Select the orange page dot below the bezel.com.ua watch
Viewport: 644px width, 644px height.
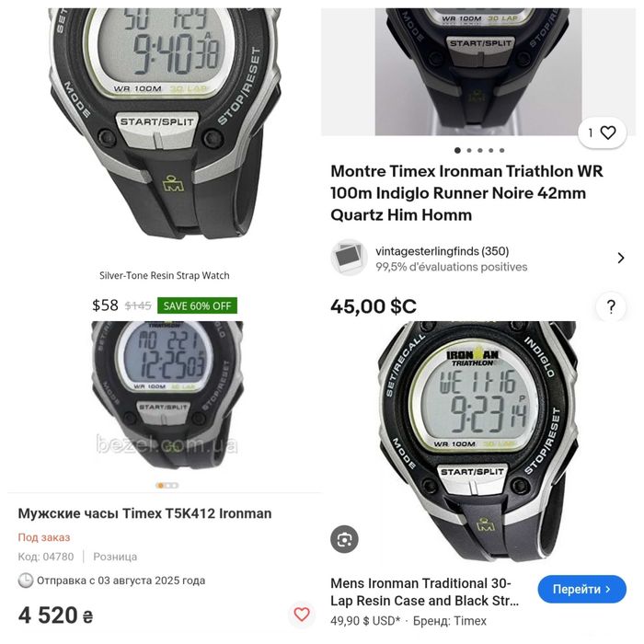click(x=161, y=486)
